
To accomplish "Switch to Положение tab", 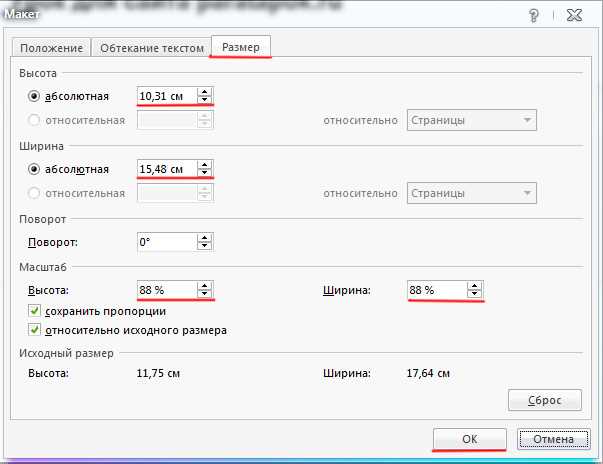I will [x=52, y=48].
